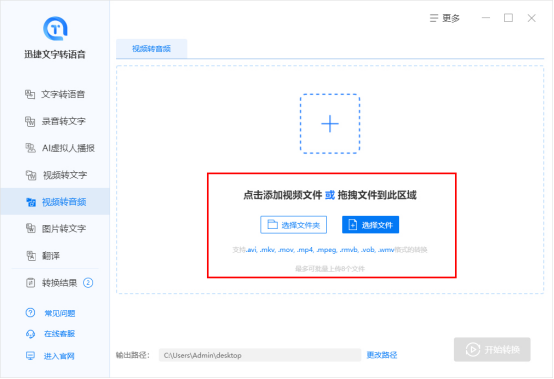View 转换结果 list

point(51,283)
